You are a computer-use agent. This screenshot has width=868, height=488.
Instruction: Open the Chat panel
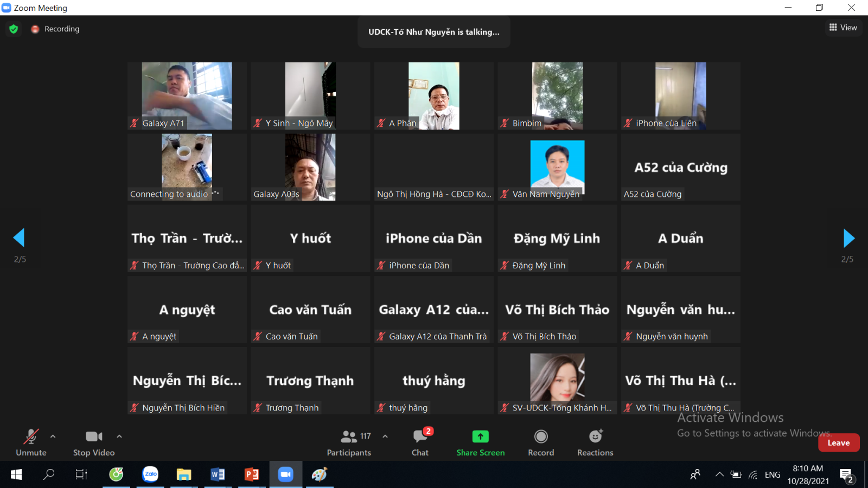pos(420,442)
